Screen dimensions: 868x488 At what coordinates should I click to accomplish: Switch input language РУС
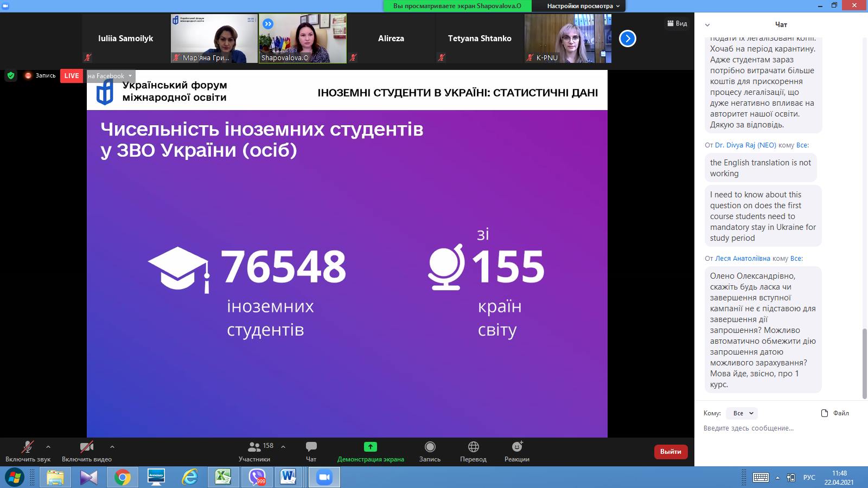[x=809, y=478]
